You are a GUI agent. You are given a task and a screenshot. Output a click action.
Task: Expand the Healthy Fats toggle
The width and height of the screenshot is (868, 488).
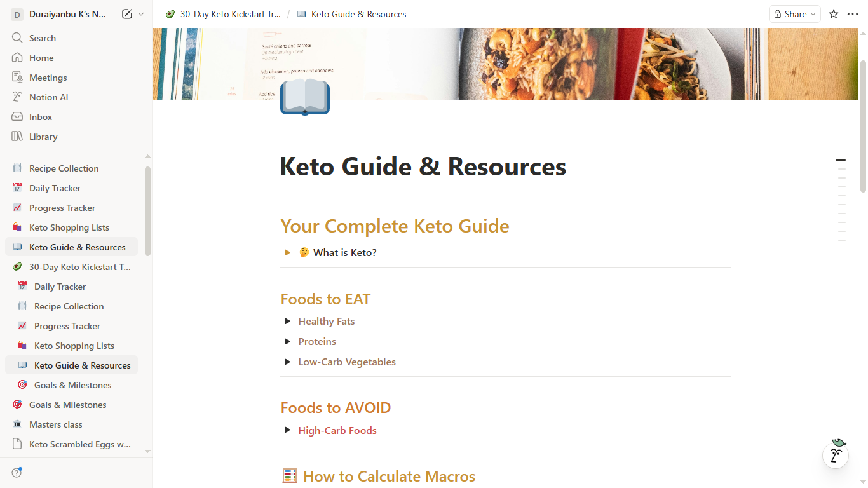[x=288, y=322]
